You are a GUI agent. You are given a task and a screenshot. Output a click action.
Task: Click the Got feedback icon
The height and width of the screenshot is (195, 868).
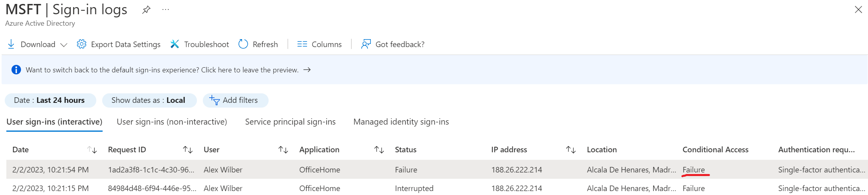(x=366, y=44)
